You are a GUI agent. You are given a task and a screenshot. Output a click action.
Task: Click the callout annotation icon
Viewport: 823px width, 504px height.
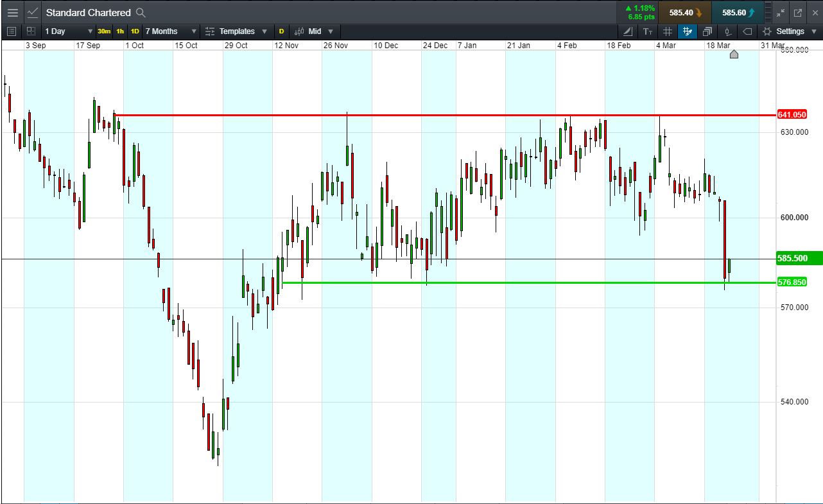(747, 31)
